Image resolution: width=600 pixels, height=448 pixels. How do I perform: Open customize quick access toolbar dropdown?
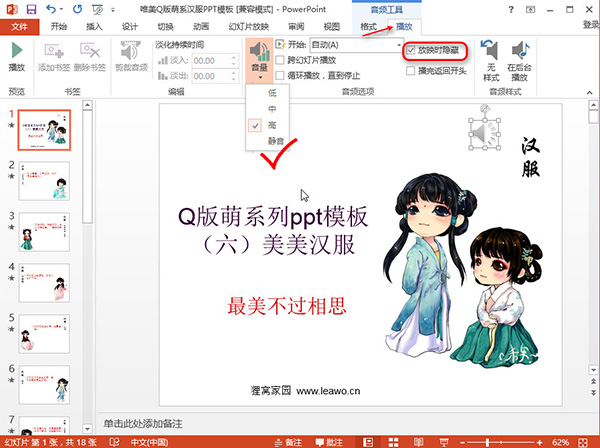pyautogui.click(x=113, y=10)
